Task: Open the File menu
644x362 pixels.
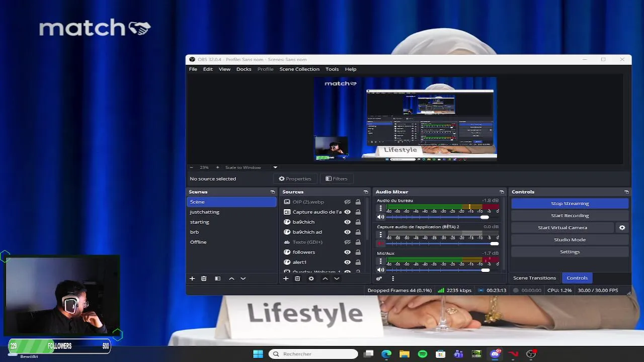Action: click(x=193, y=69)
